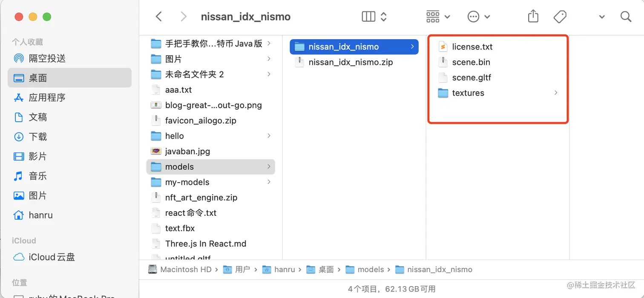This screenshot has width=644, height=298.
Task: Open the hanru home folder in the sidebar
Action: pos(69,215)
